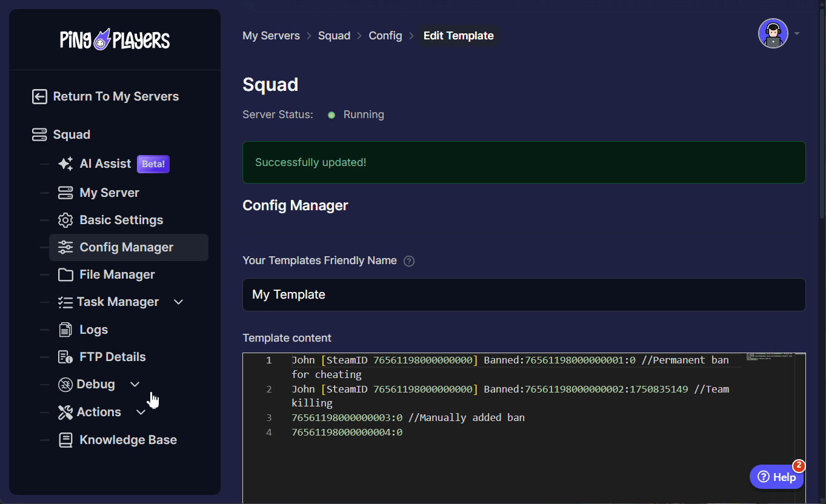Image resolution: width=826 pixels, height=504 pixels.
Task: Click the Debug bug icon
Action: click(65, 384)
